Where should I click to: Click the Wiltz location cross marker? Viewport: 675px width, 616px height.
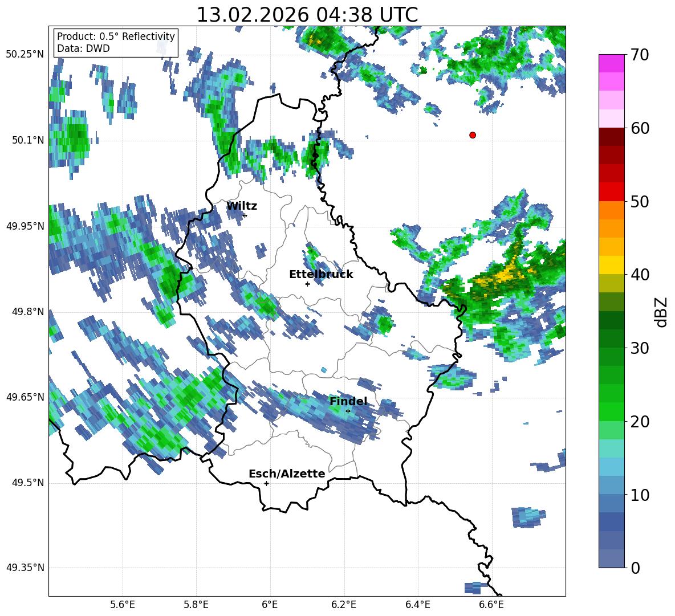click(x=245, y=215)
